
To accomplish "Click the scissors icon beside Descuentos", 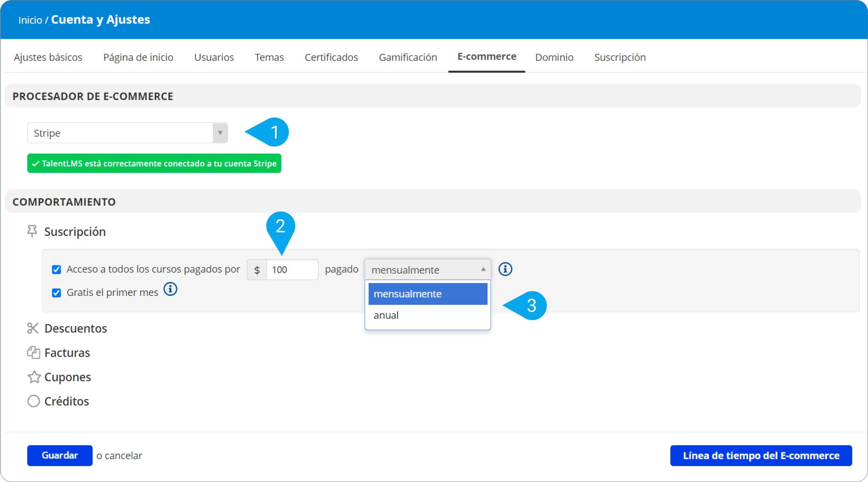I will pos(33,328).
